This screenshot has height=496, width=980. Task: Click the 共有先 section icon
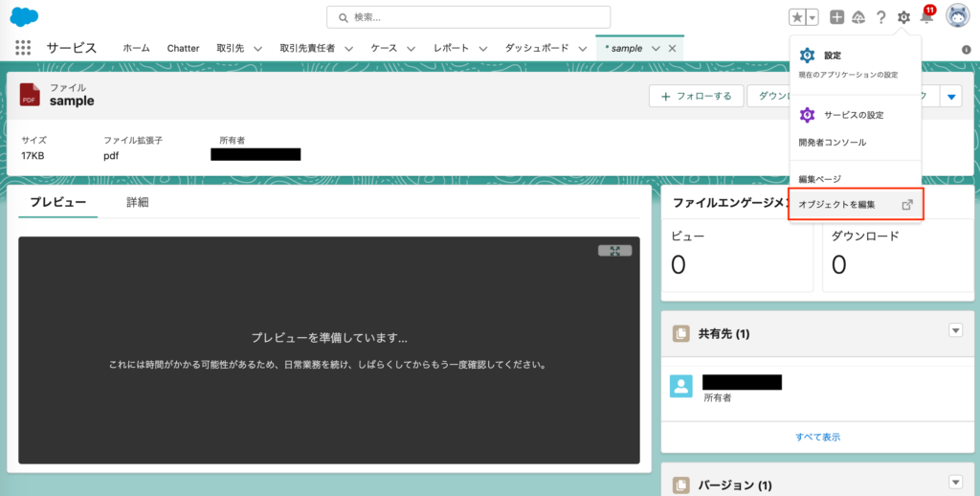click(680, 333)
